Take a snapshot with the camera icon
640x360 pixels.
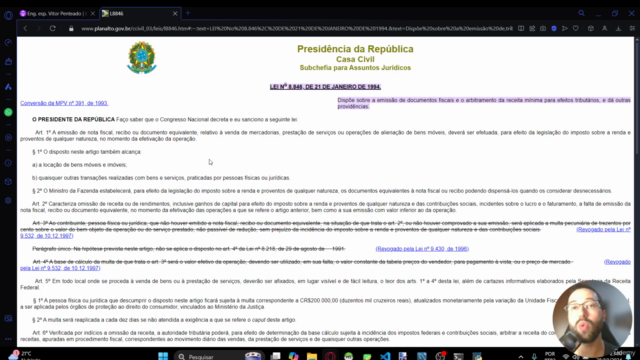543,29
